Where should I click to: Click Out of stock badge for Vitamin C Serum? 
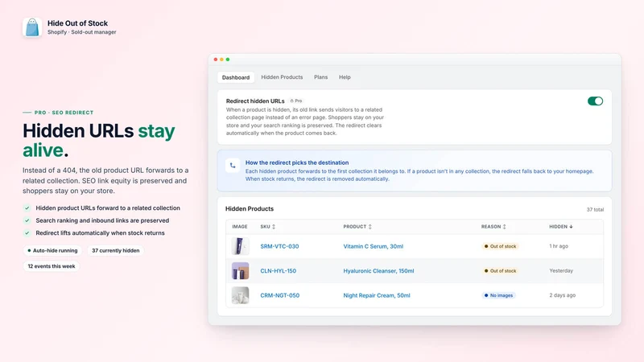(x=500, y=246)
